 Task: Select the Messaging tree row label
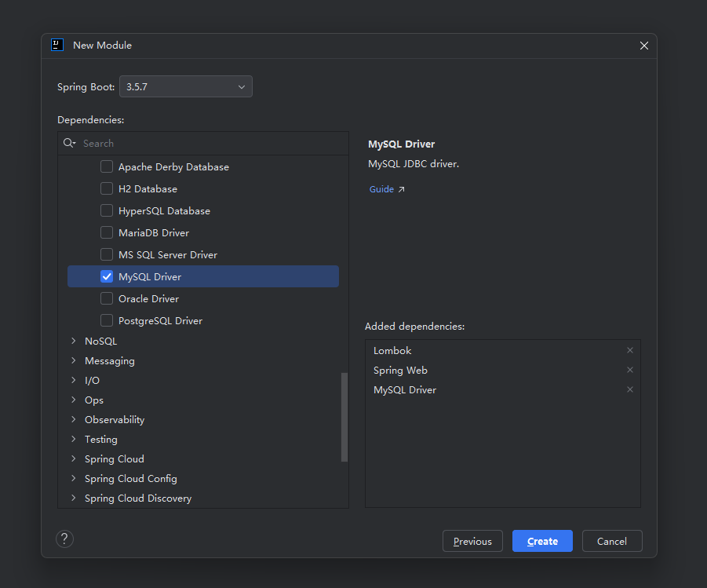click(110, 361)
